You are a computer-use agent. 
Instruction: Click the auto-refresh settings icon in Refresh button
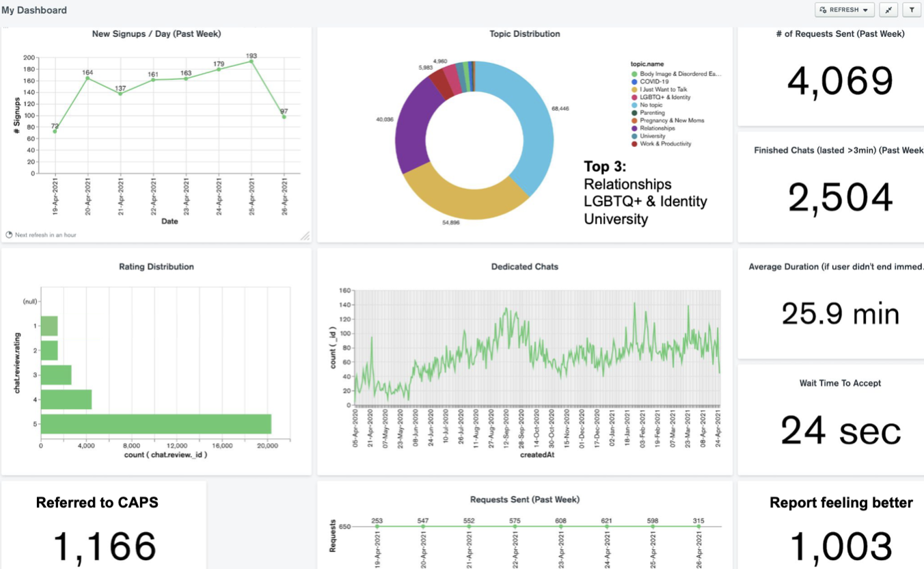(824, 10)
